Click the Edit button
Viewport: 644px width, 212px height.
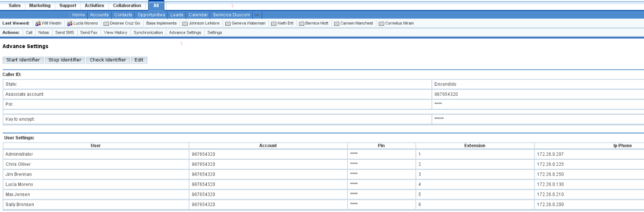click(x=139, y=60)
